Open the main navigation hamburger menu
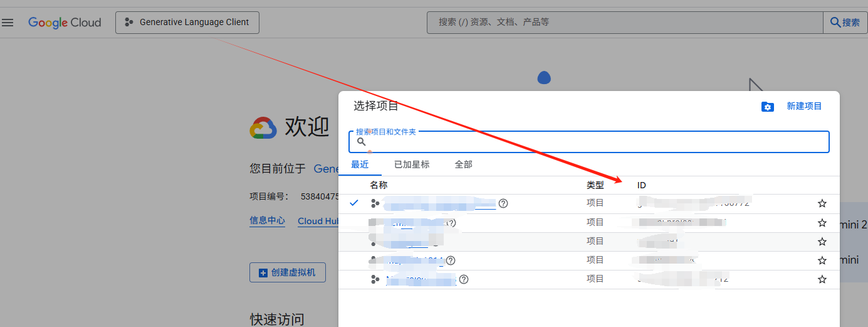 [x=8, y=23]
